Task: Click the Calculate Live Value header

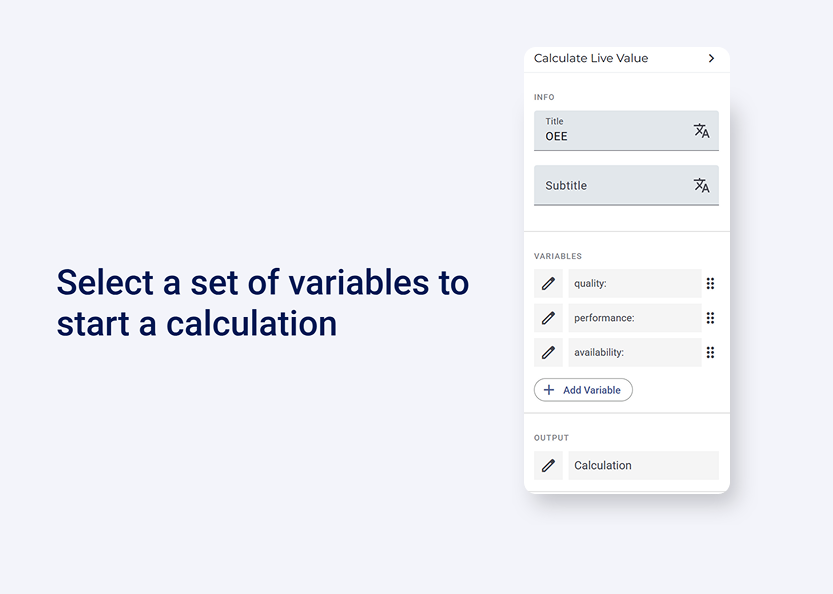Action: click(x=591, y=59)
